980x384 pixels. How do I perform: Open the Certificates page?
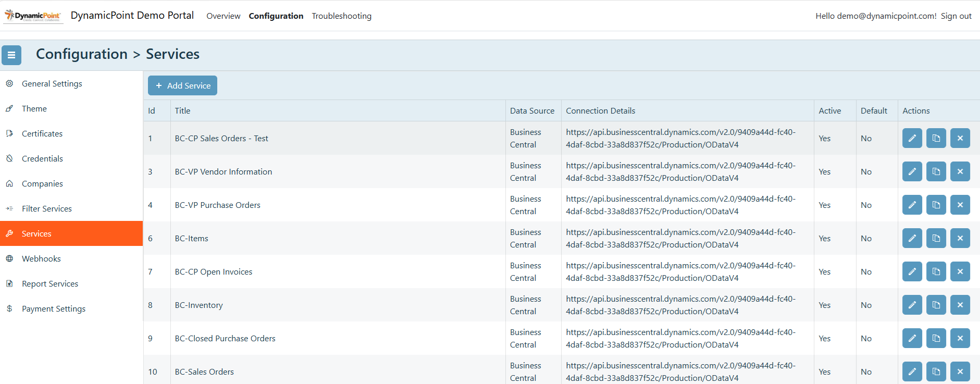pyautogui.click(x=71, y=133)
